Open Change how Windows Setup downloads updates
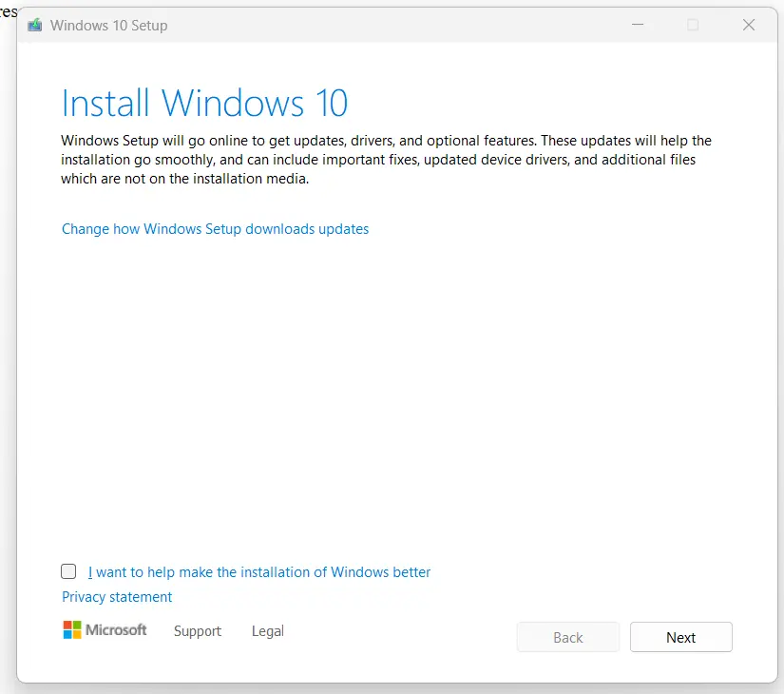 click(215, 229)
